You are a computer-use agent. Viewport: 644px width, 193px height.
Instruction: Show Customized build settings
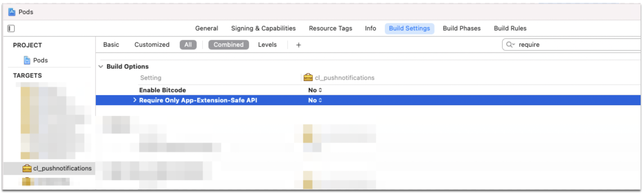pyautogui.click(x=152, y=45)
